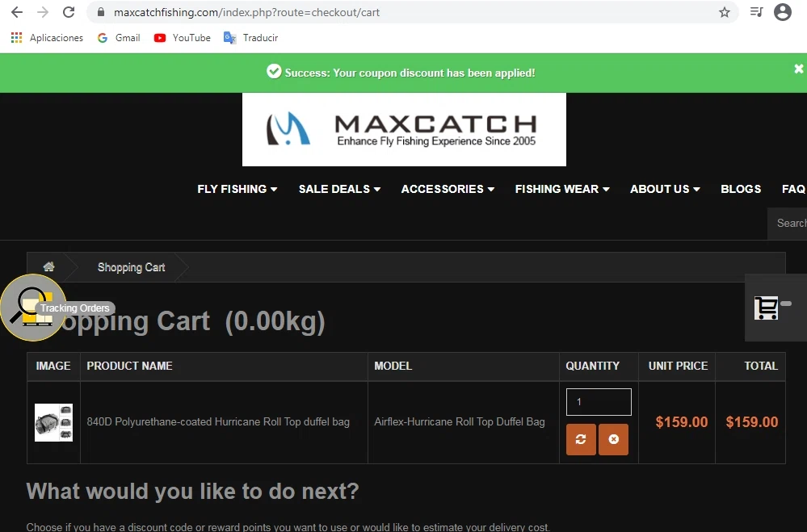Click the Total column header

click(761, 366)
